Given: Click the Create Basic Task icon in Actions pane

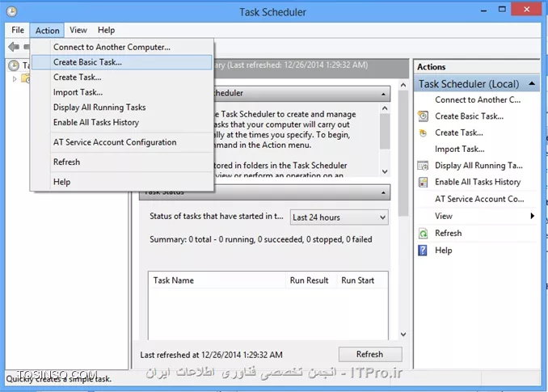Looking at the screenshot, I should click(x=423, y=116).
